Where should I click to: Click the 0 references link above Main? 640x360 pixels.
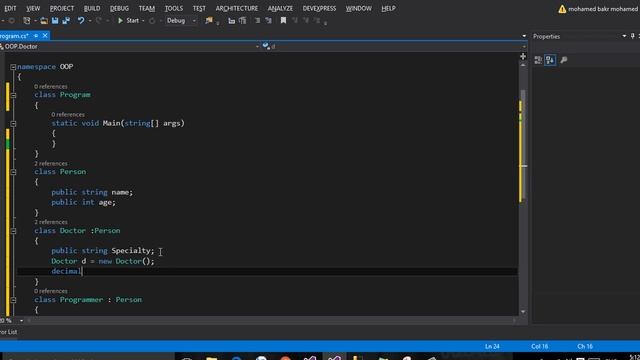click(68, 115)
